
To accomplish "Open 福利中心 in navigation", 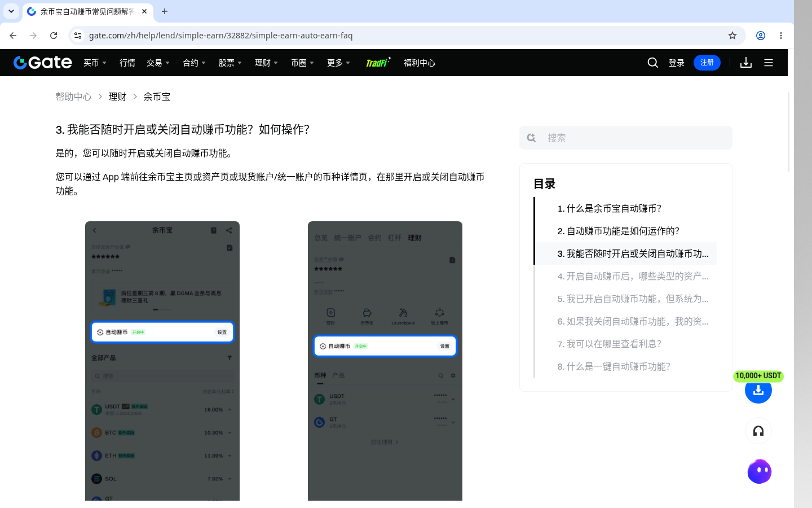I will pos(420,63).
